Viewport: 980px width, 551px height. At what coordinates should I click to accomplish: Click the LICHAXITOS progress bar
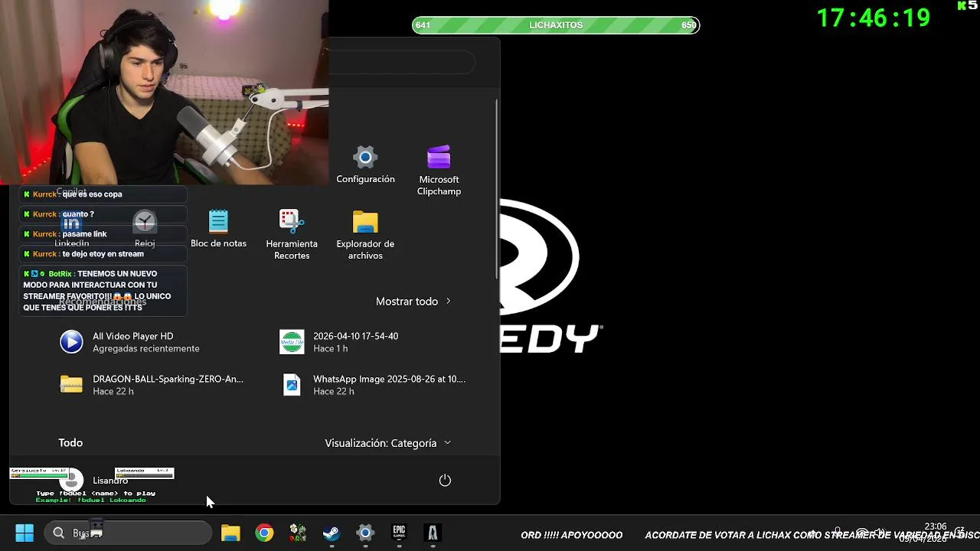(556, 25)
